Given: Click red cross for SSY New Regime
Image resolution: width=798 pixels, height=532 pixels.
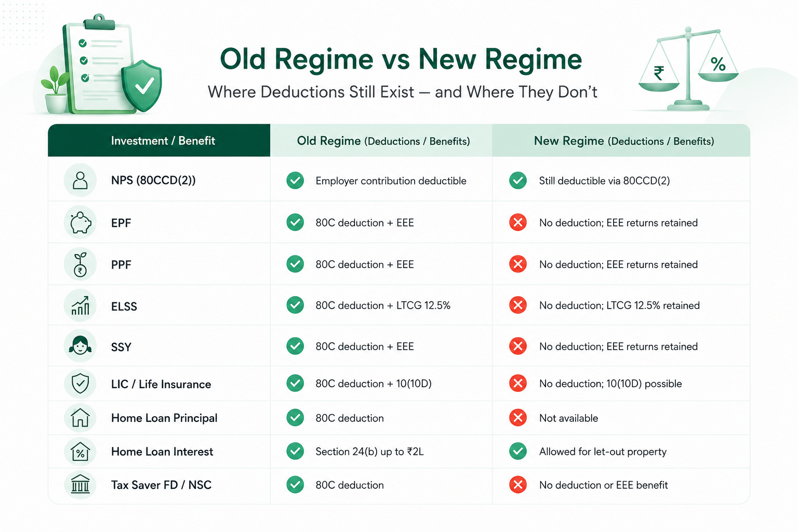Looking at the screenshot, I should pyautogui.click(x=518, y=346).
